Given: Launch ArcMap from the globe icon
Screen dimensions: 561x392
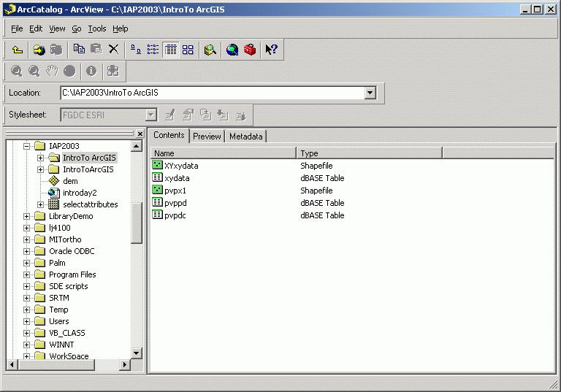Looking at the screenshot, I should click(x=232, y=50).
